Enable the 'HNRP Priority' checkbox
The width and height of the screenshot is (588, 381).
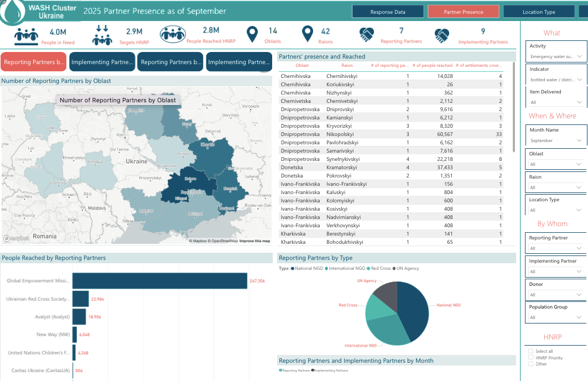tap(531, 358)
